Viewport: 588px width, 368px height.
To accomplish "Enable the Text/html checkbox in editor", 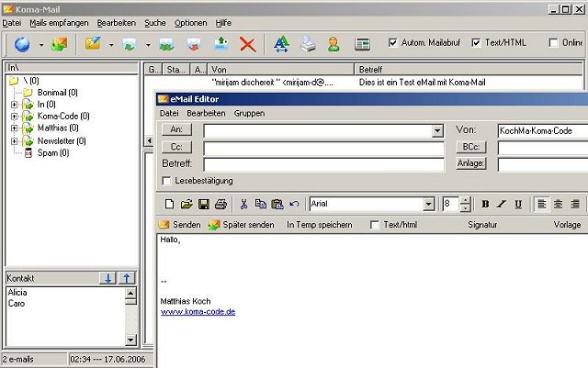I will 374,225.
